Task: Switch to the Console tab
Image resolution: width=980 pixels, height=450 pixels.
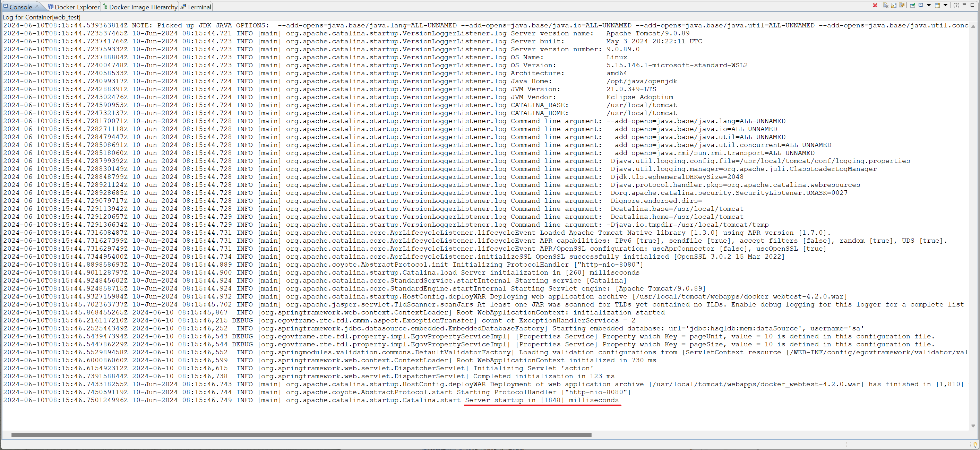Action: [20, 7]
